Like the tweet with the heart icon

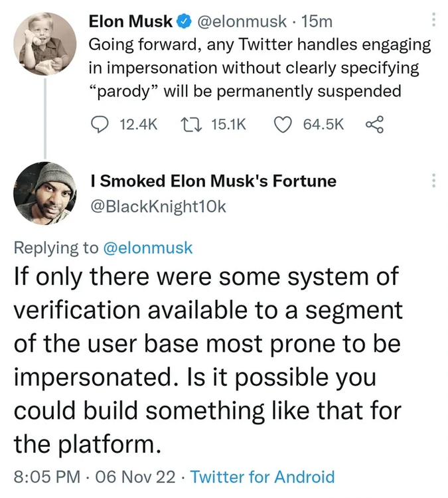click(x=283, y=124)
